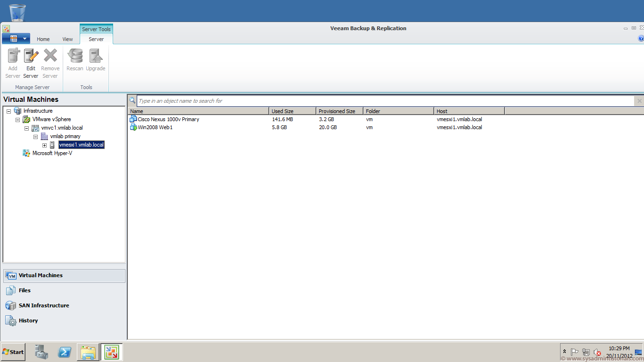Screen dimensions: 644x362
Task: Click the VMware vSphere node icon
Action: [26, 119]
